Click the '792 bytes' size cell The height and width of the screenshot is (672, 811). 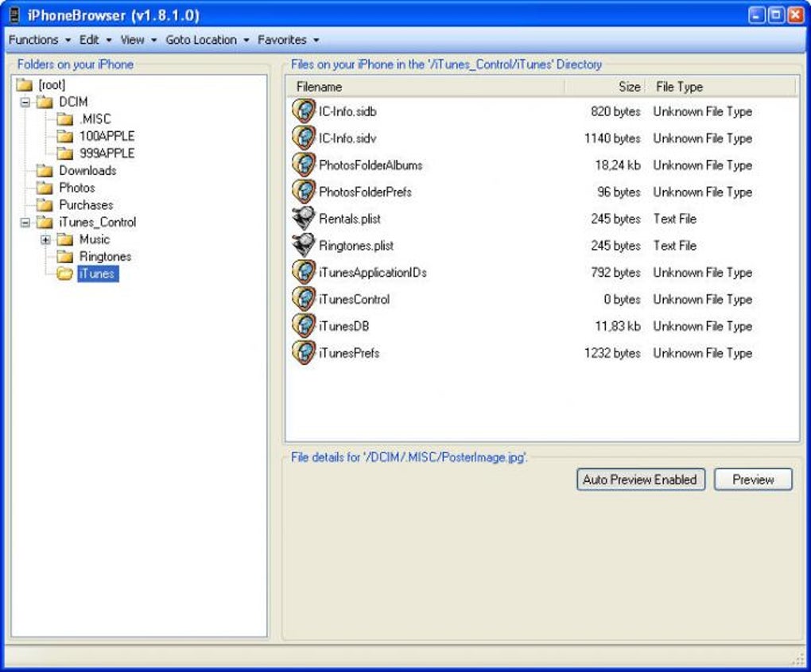(615, 273)
